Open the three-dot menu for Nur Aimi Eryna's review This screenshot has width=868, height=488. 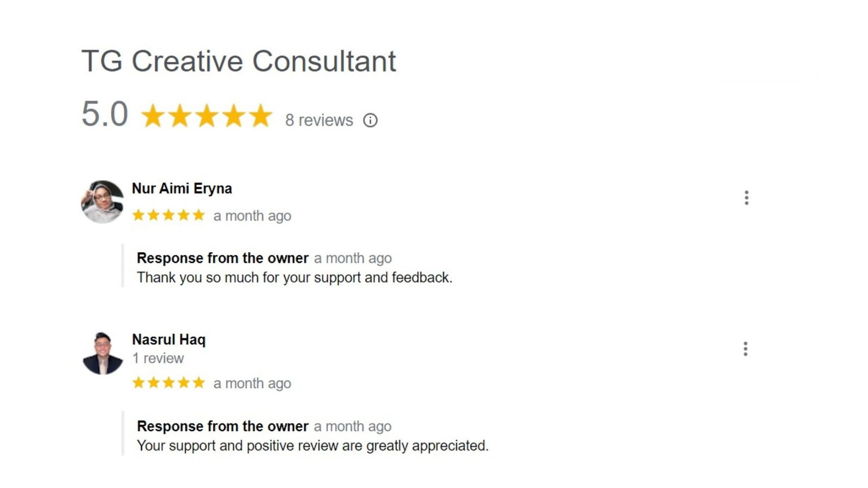pos(746,198)
